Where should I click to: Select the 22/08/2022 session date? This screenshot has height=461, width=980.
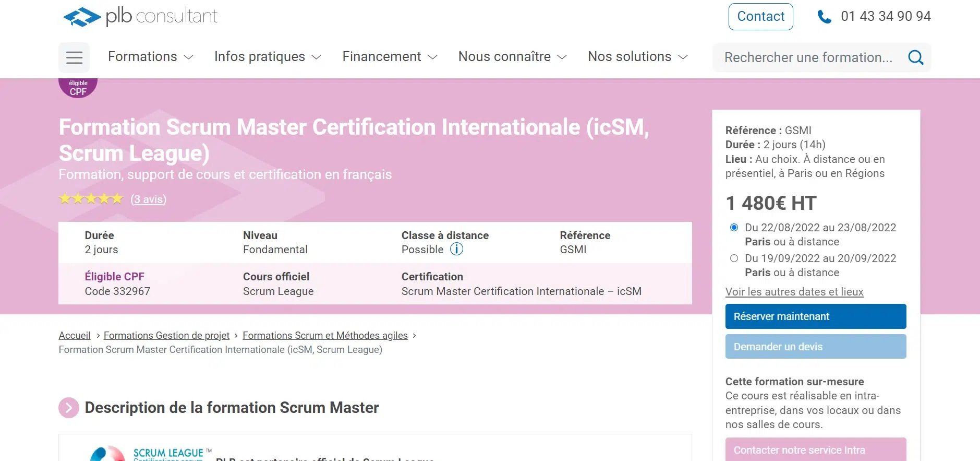click(734, 228)
